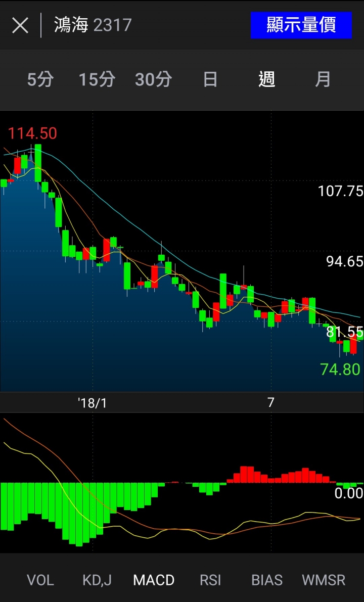The image size is (364, 602).
Task: Select the MACD indicator tab
Action: point(154,580)
